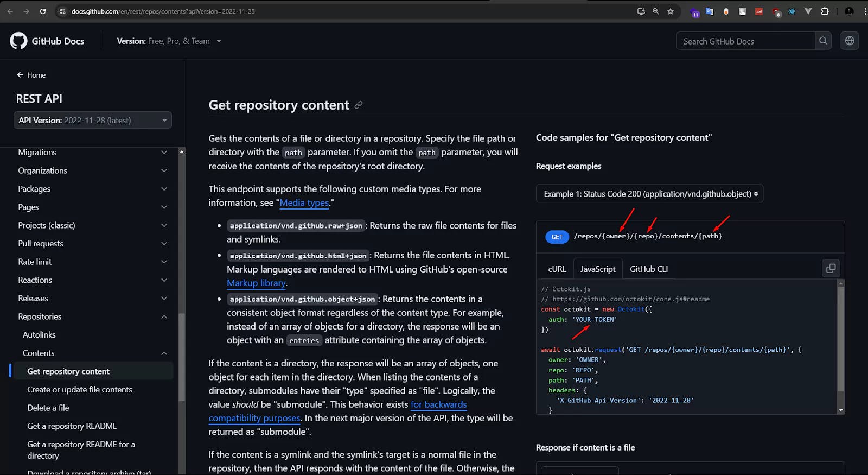Click the Home back arrow link
868x475 pixels.
(x=31, y=75)
